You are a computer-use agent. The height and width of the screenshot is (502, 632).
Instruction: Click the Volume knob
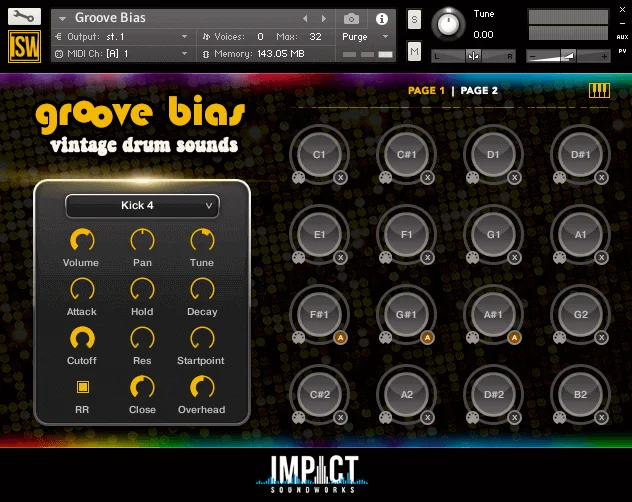[82, 241]
